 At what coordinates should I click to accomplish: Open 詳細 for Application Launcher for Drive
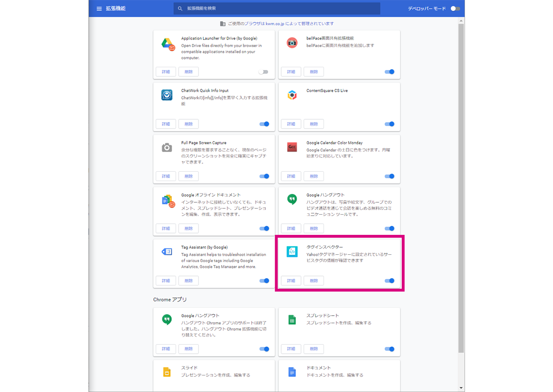166,72
